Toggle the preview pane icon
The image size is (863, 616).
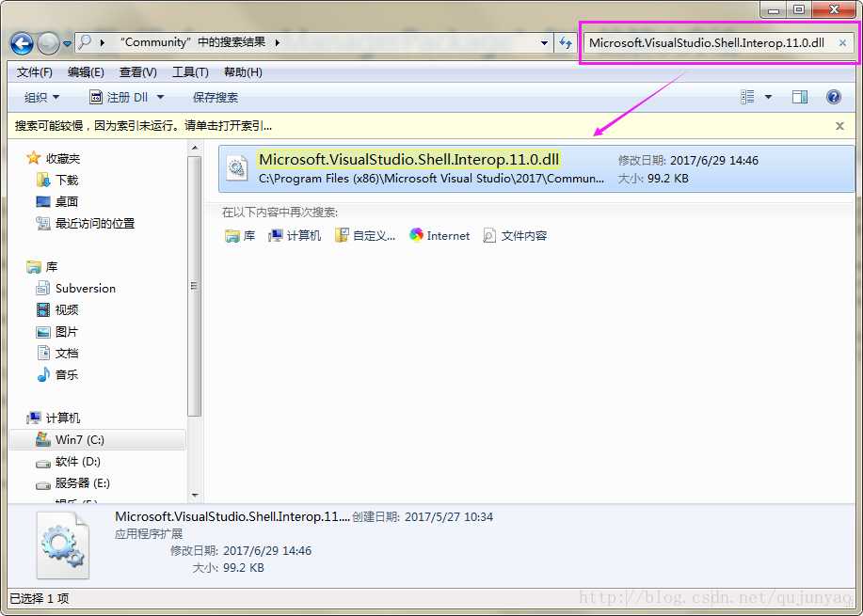pos(800,98)
